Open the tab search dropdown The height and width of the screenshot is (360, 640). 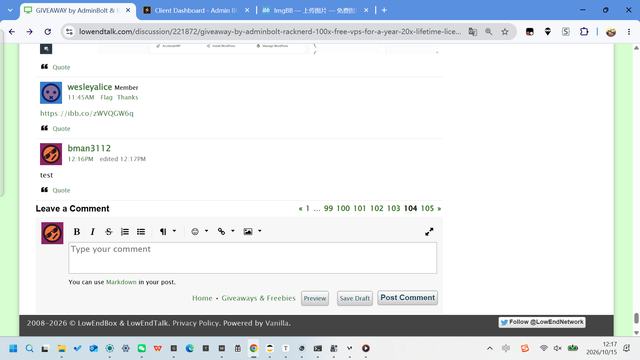10,10
